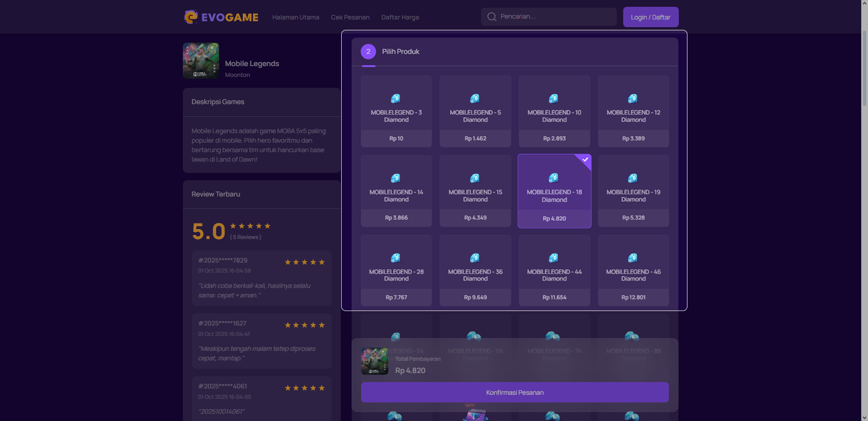Click the search magnifier icon
Viewport: 868px width, 421px height.
(491, 17)
